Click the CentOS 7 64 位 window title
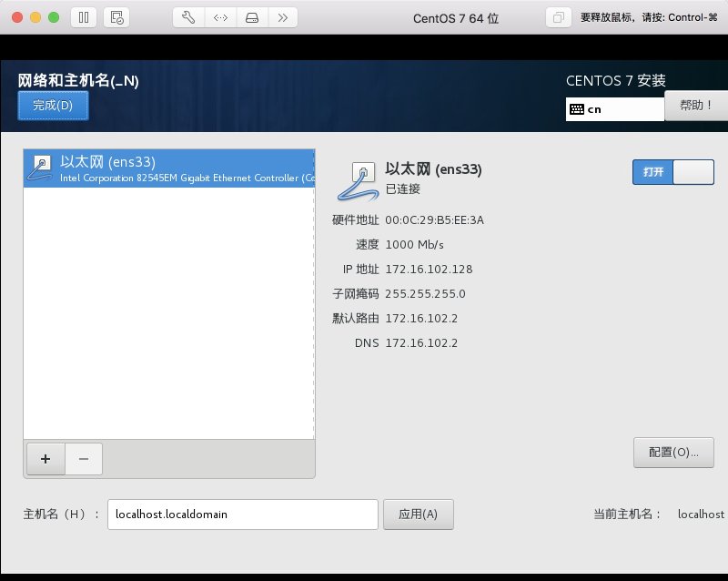 tap(456, 18)
